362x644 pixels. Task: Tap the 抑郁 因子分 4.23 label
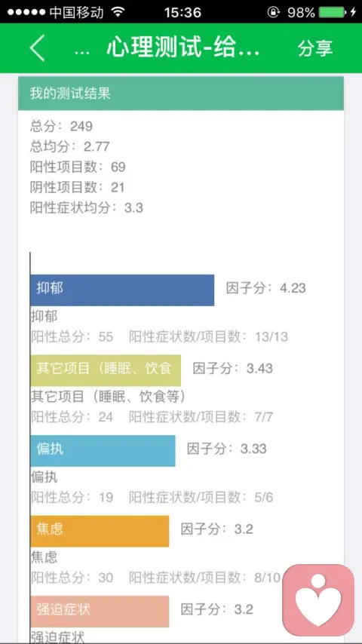click(266, 288)
